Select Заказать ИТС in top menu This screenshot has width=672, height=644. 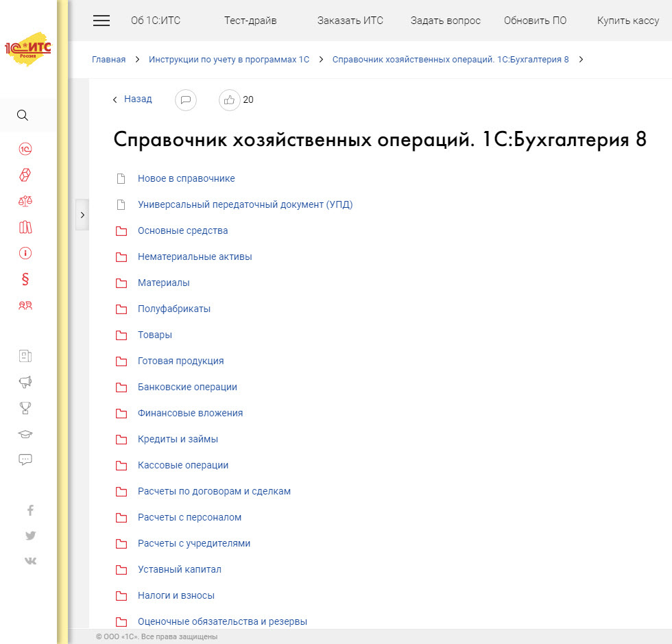(x=350, y=21)
